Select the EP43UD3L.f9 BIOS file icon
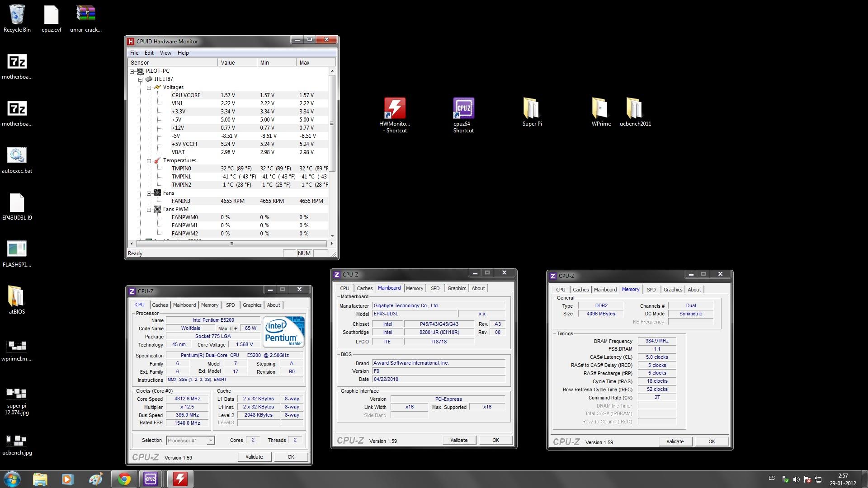This screenshot has height=488, width=868. coord(17,207)
